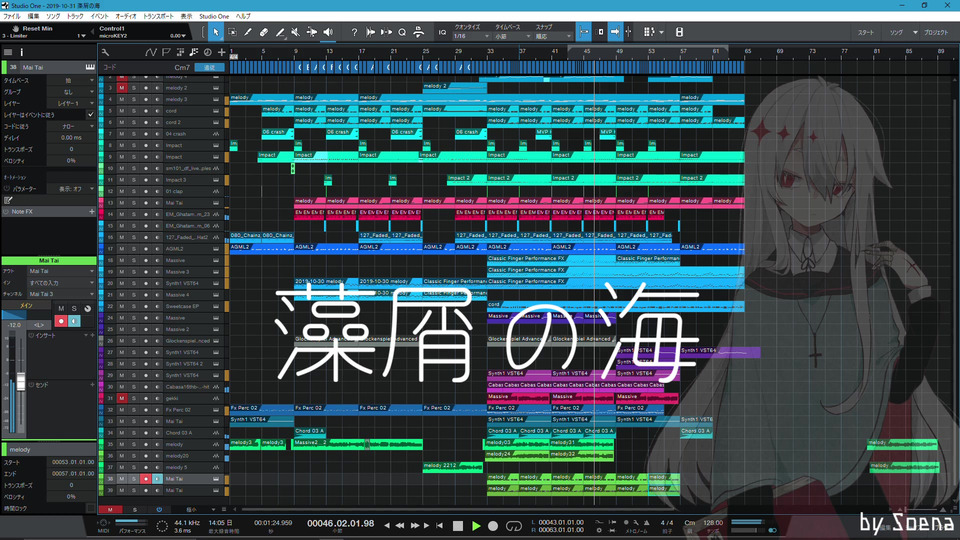Open the info 'i' inspector icon
960x540 pixels.
tap(21, 53)
